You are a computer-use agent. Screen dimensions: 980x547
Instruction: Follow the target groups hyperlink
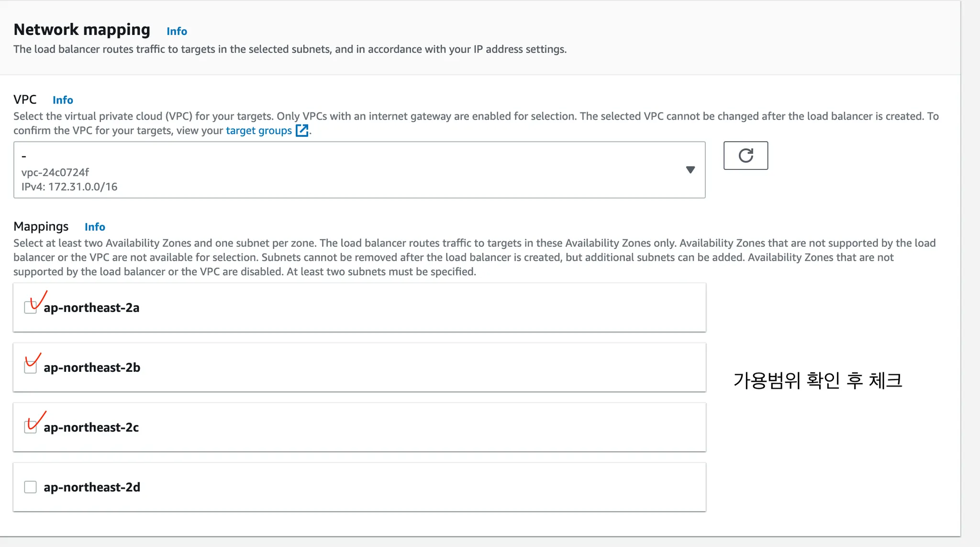258,131
